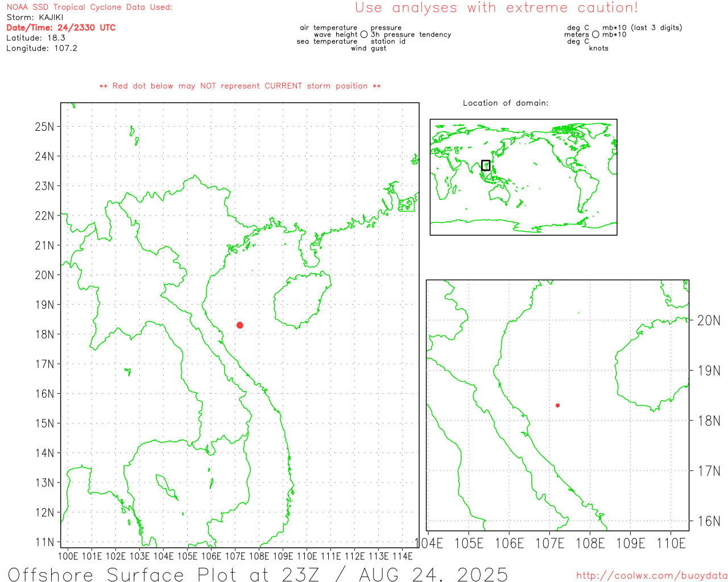Click the 'meters' unit label in the legend

coord(577,35)
